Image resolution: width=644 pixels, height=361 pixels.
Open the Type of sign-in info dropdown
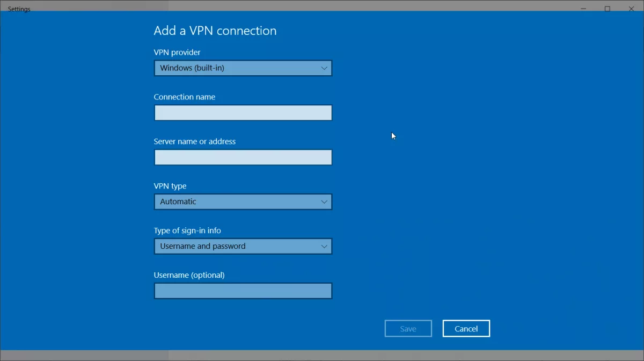(x=243, y=247)
